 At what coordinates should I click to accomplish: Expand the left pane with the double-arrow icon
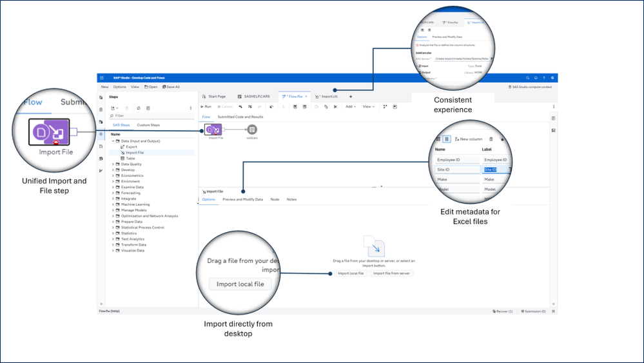tap(101, 304)
